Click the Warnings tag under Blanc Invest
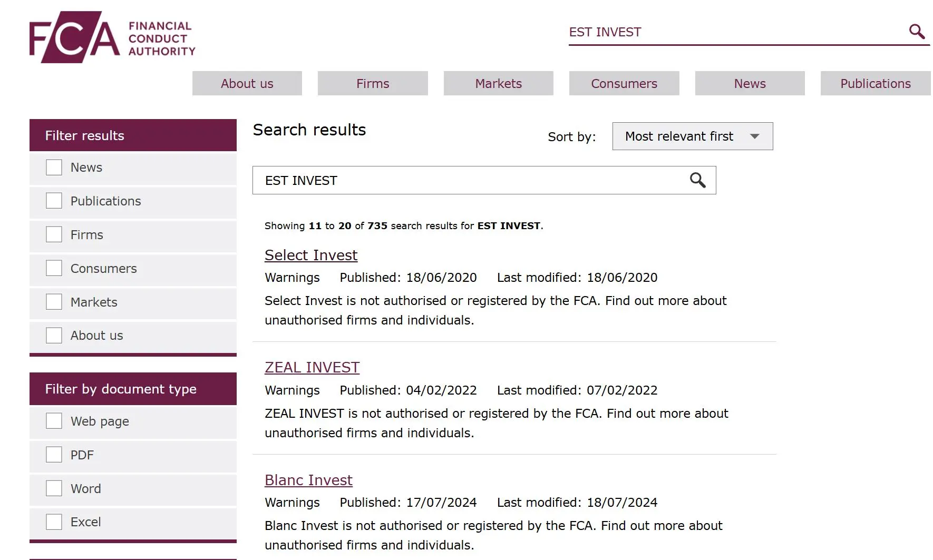 click(x=292, y=503)
